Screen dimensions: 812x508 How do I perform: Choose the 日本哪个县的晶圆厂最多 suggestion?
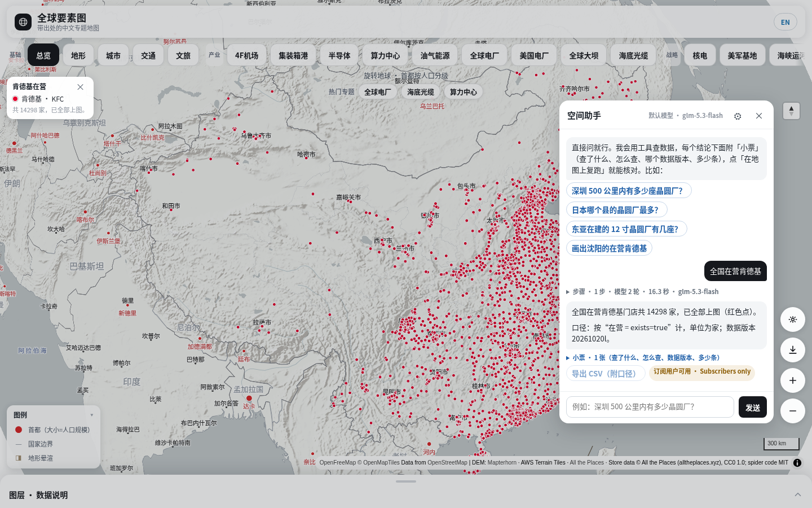pos(616,210)
